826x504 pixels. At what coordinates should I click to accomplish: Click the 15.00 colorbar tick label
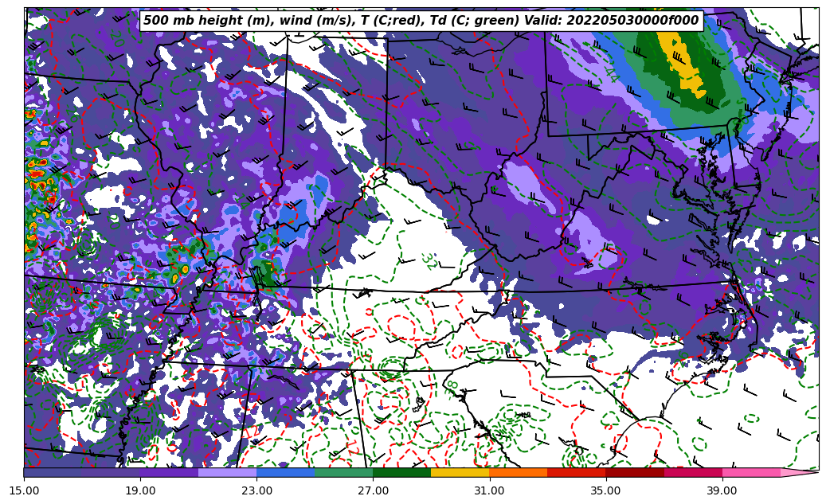(24, 490)
